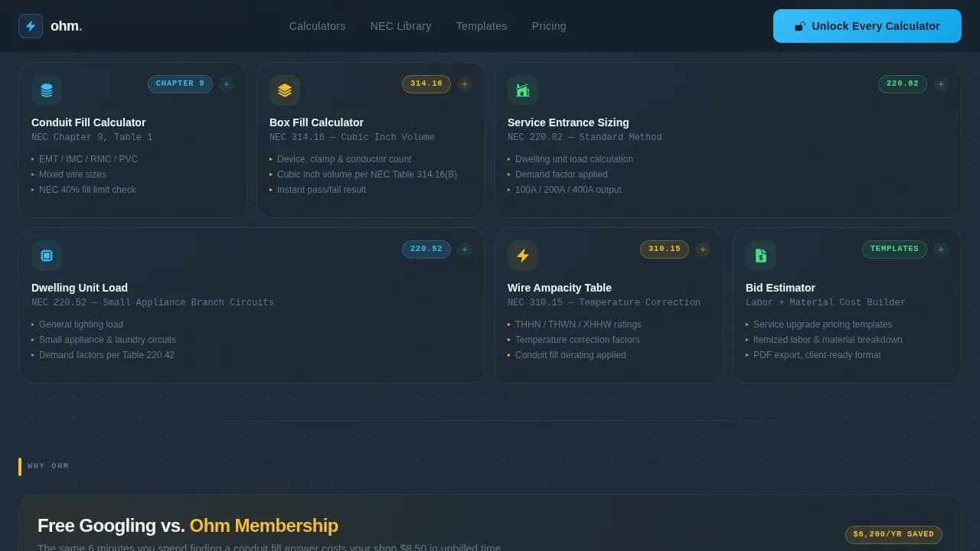980x551 pixels.
Task: Open the Pricing nav item
Action: [549, 26]
